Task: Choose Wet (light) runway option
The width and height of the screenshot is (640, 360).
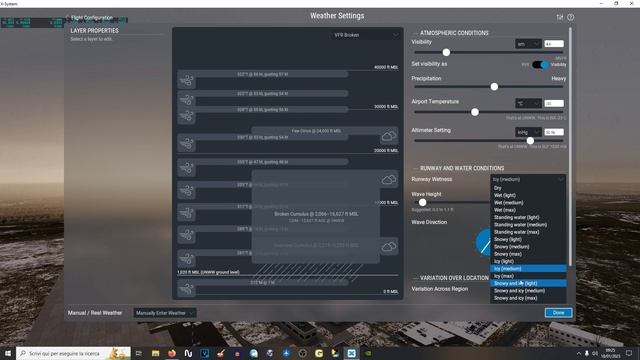Action: (x=528, y=195)
